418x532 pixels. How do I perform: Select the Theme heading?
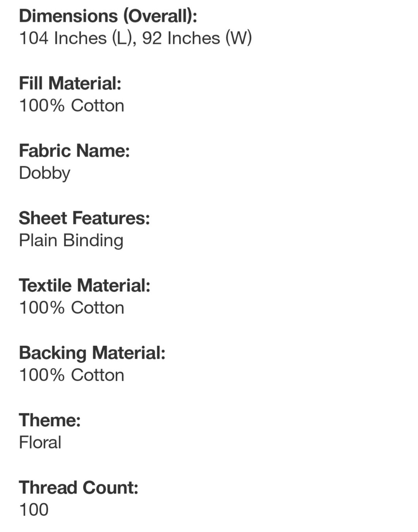pyautogui.click(x=50, y=420)
